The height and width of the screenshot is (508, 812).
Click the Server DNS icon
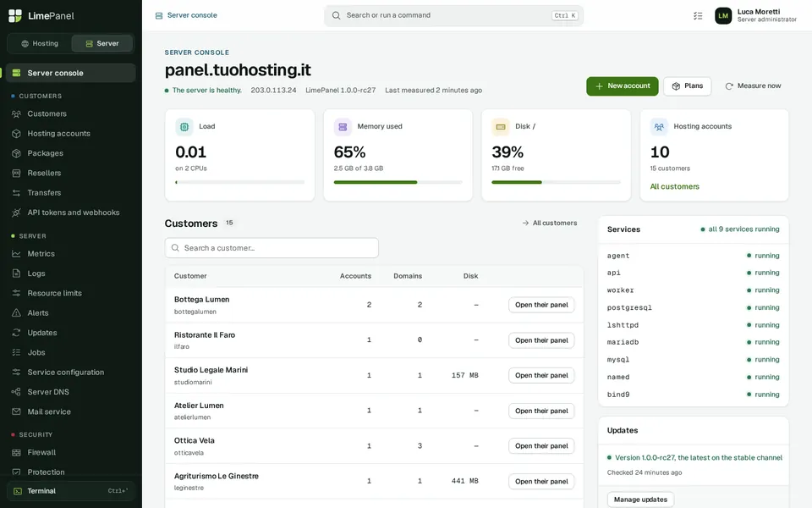coord(17,392)
